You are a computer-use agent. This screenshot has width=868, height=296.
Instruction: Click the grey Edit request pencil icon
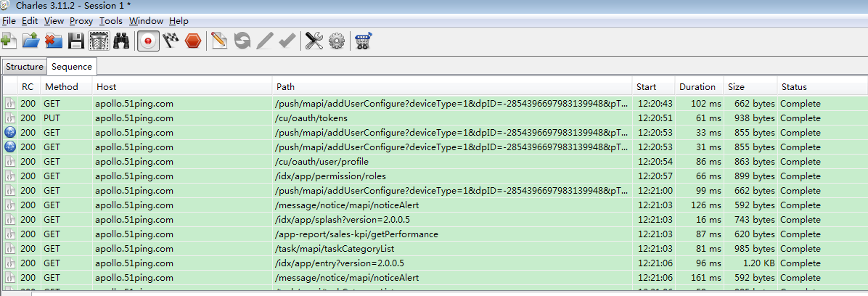(x=265, y=41)
